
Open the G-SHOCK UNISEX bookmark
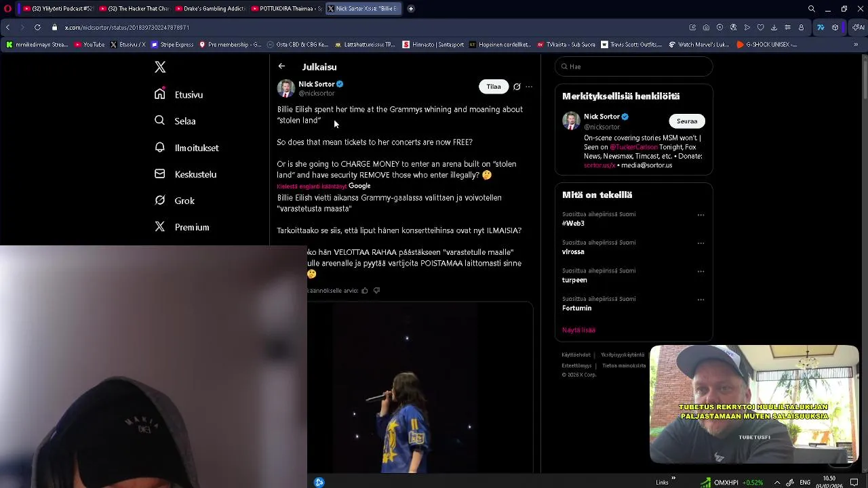tap(766, 45)
